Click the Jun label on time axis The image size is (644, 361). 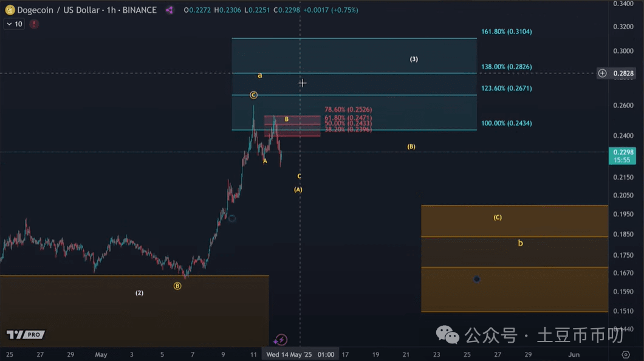coord(574,354)
